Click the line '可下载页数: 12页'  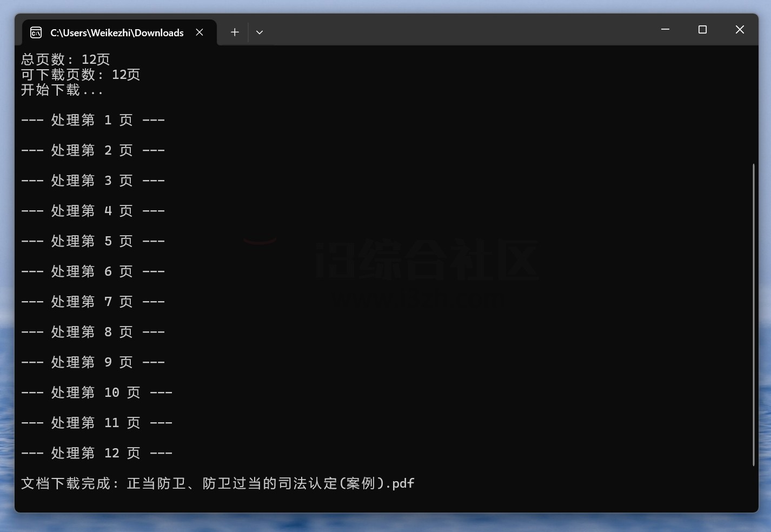[x=81, y=75]
